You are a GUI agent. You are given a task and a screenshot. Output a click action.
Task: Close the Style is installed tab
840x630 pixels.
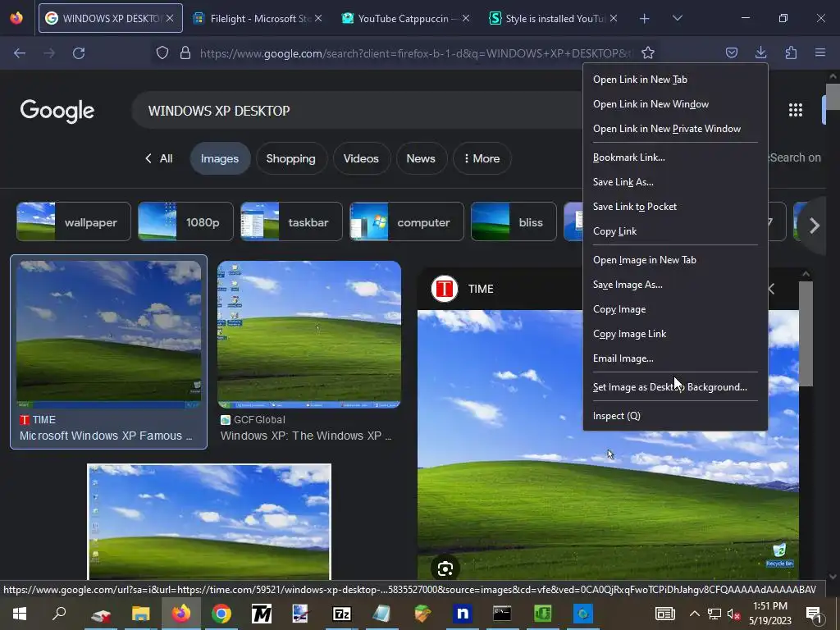click(x=614, y=18)
